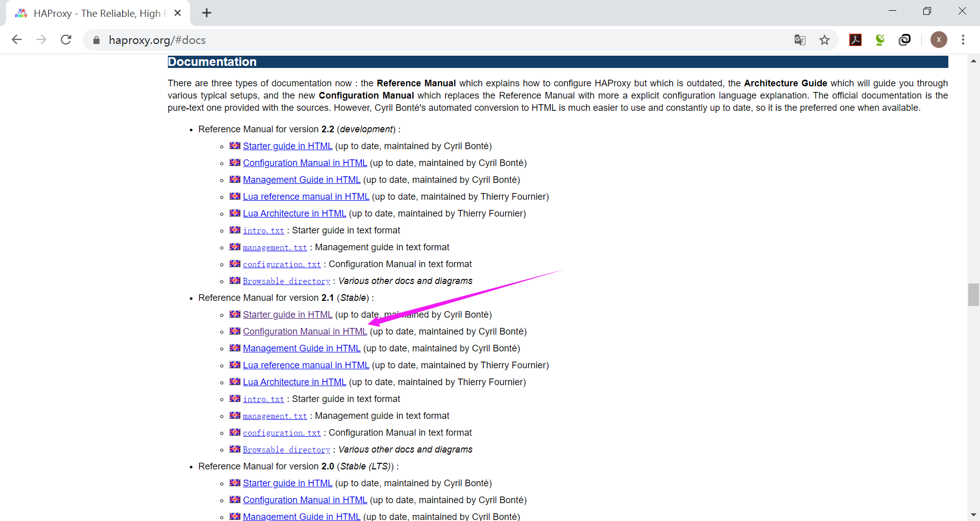Click the browser forward arrow
The height and width of the screenshot is (521, 980).
click(41, 40)
